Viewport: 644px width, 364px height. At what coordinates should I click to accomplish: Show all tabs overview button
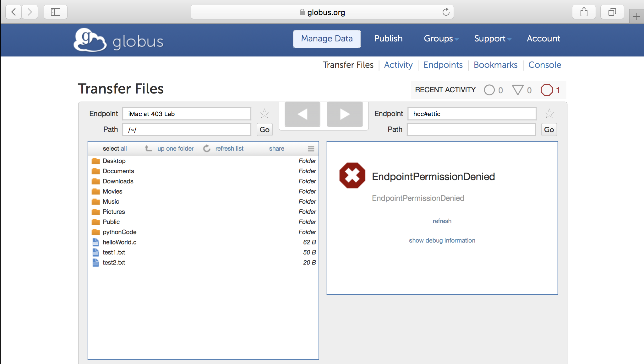click(612, 12)
